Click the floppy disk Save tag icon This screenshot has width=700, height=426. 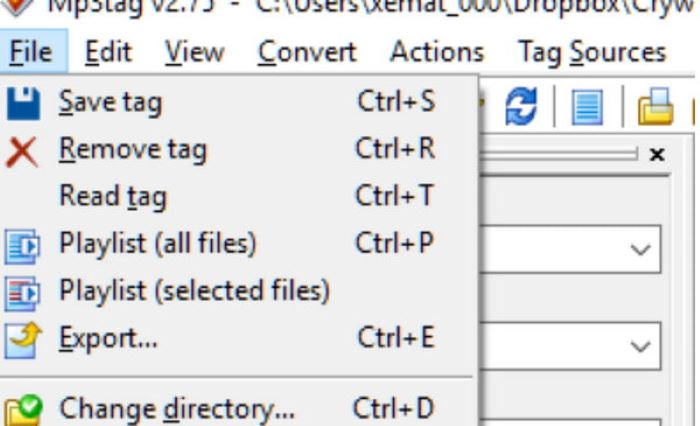[x=23, y=103]
